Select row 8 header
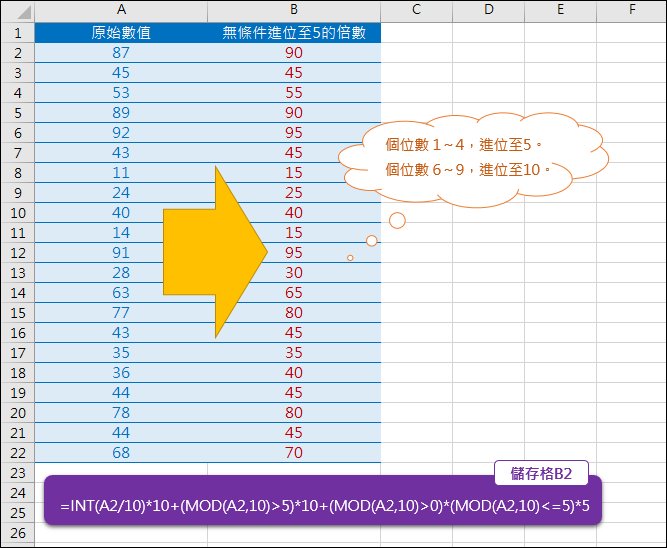The width and height of the screenshot is (667, 548). 18,173
